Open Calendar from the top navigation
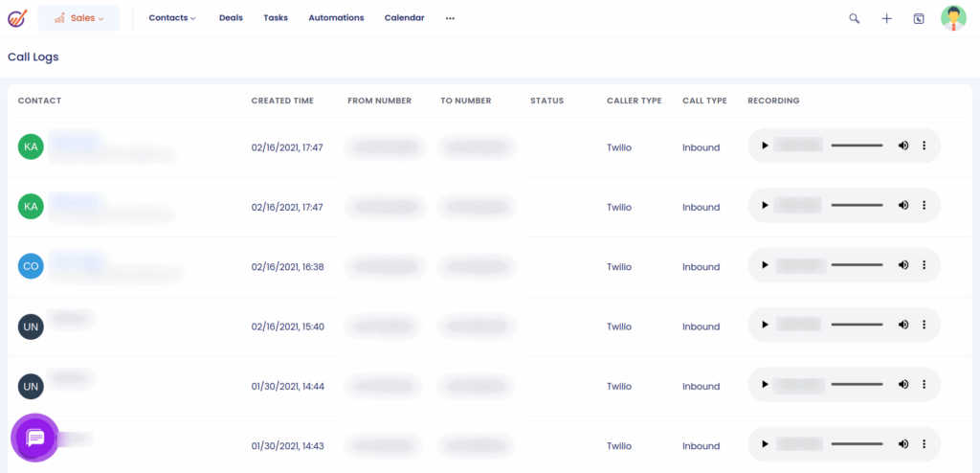The image size is (980, 473). [x=404, y=18]
